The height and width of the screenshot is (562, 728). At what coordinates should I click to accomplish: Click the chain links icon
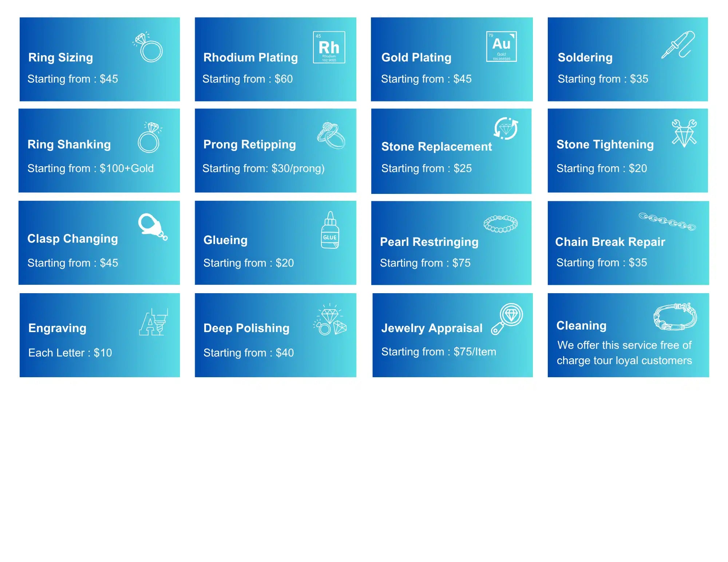(x=667, y=222)
